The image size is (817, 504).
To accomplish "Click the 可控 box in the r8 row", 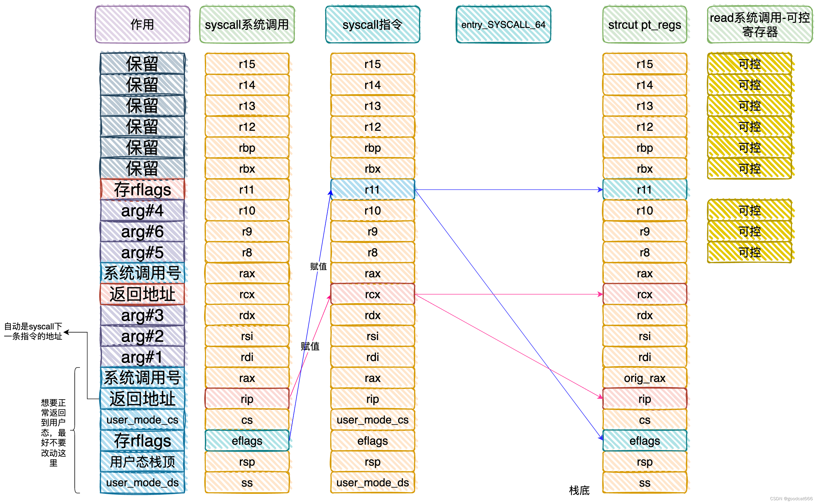I will [x=749, y=252].
